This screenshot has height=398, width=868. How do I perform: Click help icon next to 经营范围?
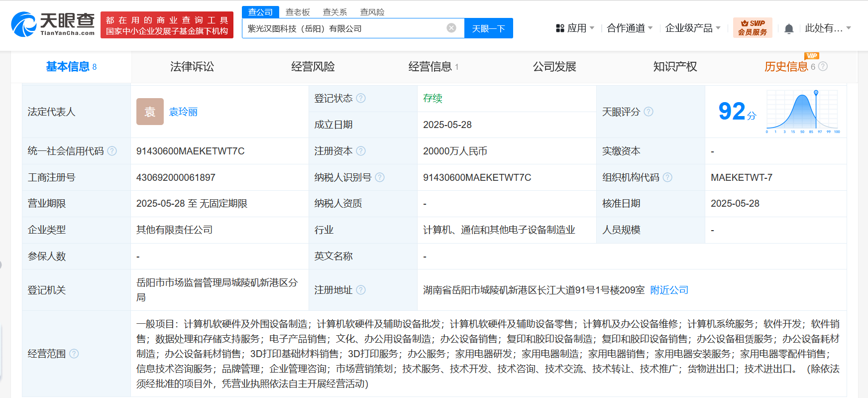point(74,354)
